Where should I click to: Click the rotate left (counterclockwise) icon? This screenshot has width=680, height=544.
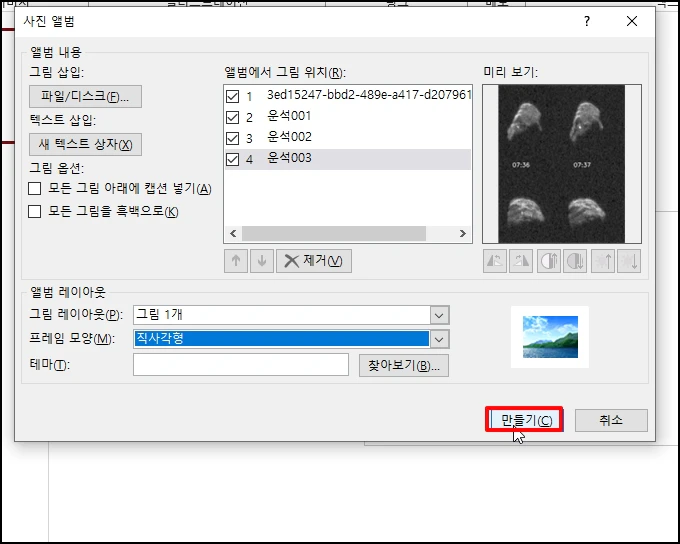494,261
